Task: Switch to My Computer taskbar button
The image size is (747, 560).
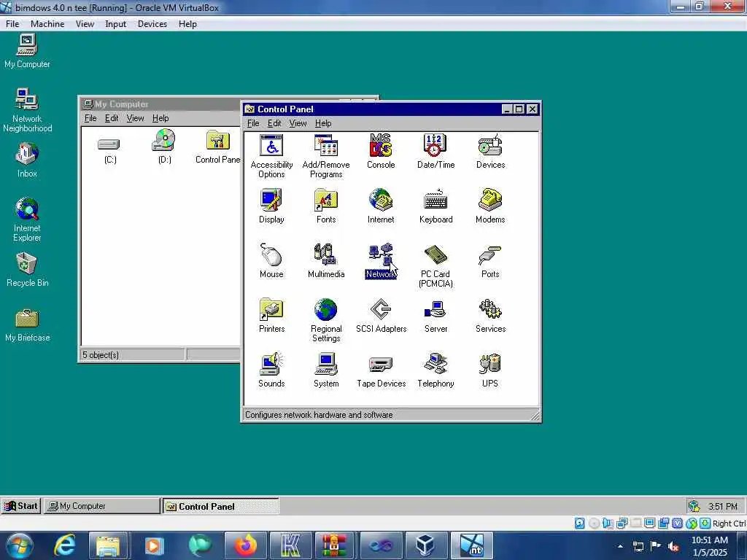Action: (102, 506)
